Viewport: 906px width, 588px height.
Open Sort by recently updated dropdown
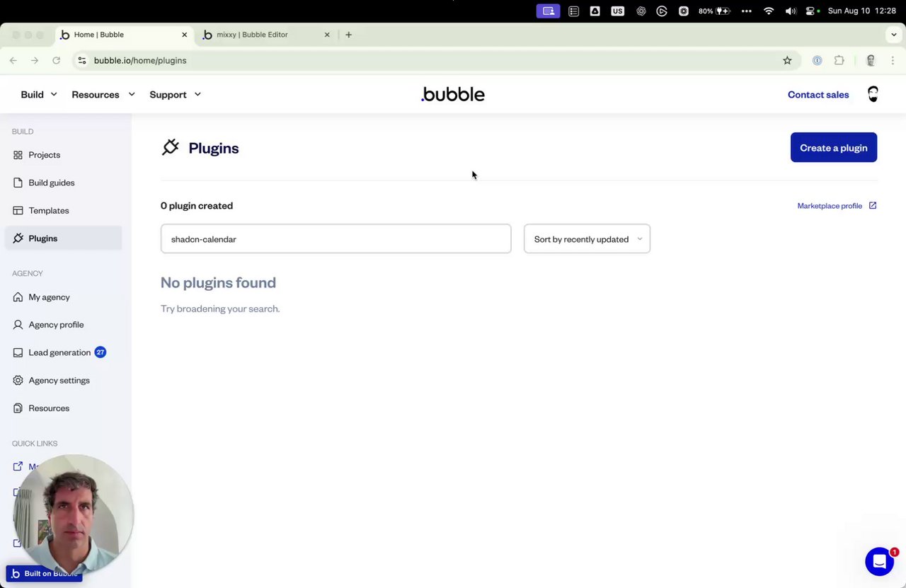(587, 239)
